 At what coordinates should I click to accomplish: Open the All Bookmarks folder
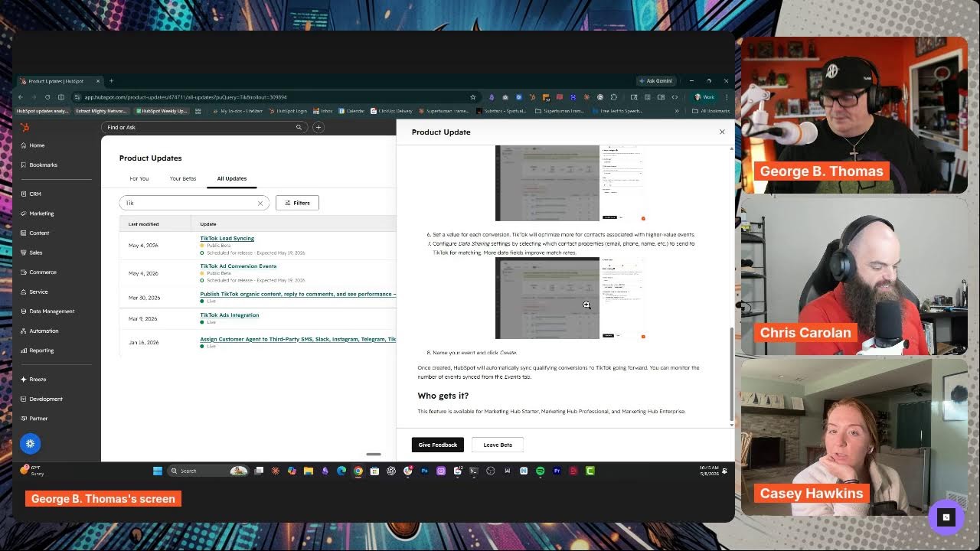(711, 111)
